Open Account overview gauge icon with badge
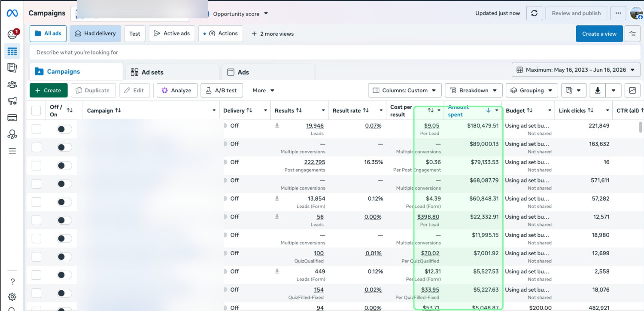The height and width of the screenshot is (311, 644). (12, 34)
